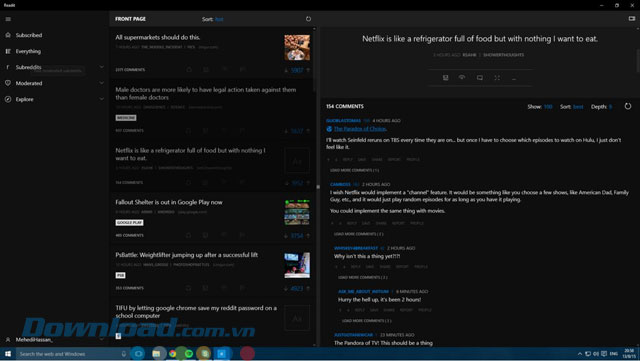
Task: Show hidden system tray icons
Action: (580, 354)
